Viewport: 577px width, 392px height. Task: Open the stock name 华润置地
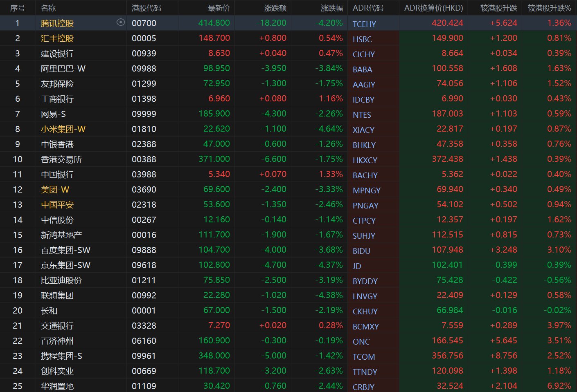[57, 386]
